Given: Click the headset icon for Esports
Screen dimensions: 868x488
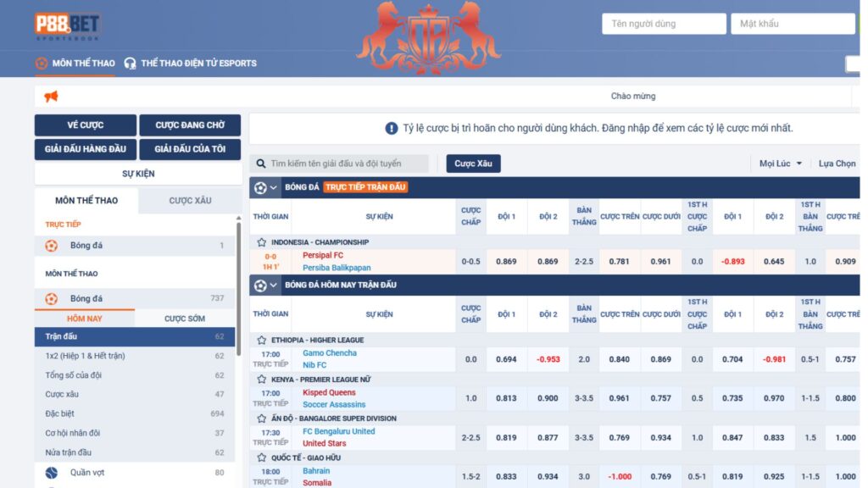Looking at the screenshot, I should [x=130, y=63].
